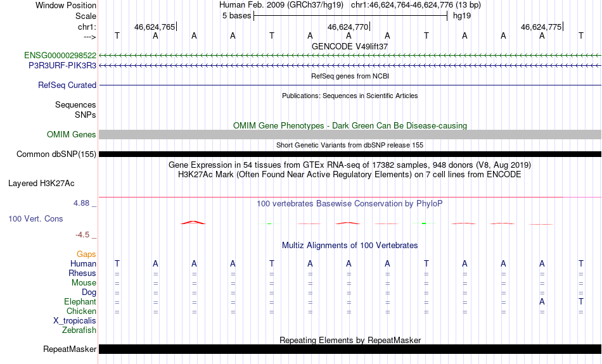The image size is (602, 364).
Task: Click the 5 bases scale label
Action: click(236, 16)
